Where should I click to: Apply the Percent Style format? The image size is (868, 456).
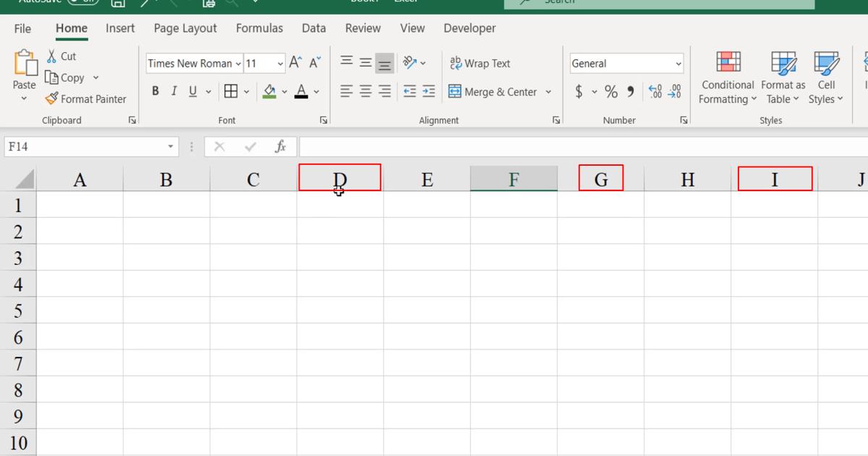click(x=611, y=91)
